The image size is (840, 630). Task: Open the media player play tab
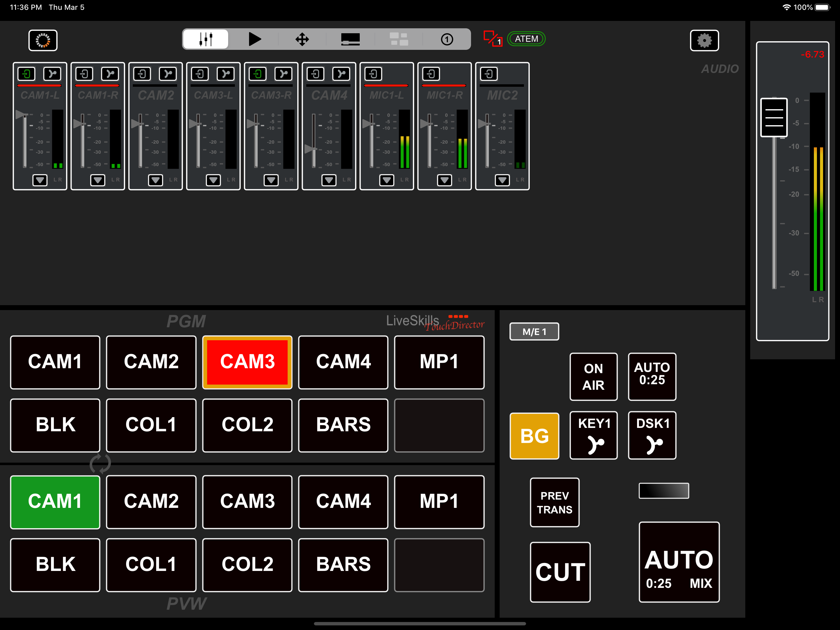(255, 39)
